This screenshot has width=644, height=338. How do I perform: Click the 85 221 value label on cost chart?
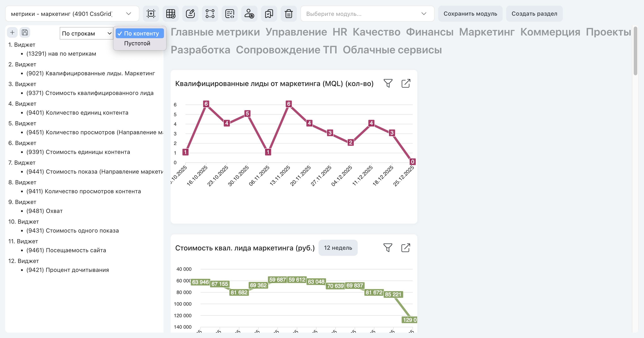pos(393,294)
